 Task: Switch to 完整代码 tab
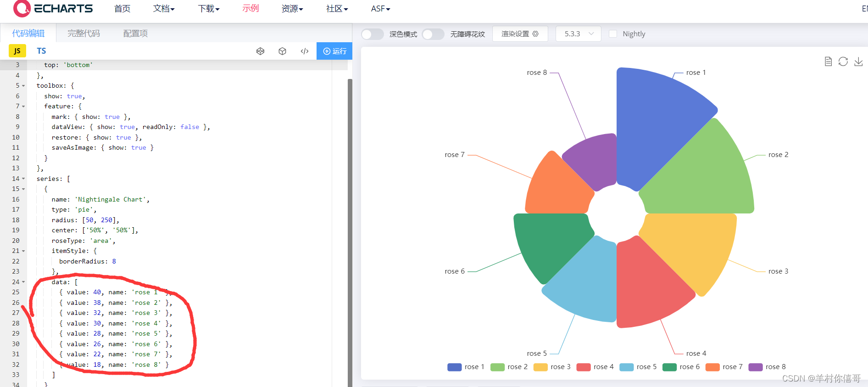click(83, 33)
